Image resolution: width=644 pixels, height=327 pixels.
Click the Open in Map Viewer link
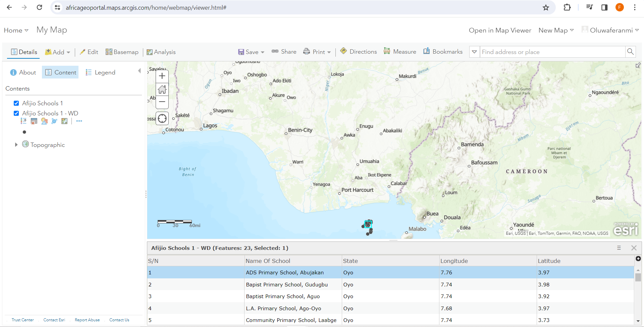tap(500, 30)
